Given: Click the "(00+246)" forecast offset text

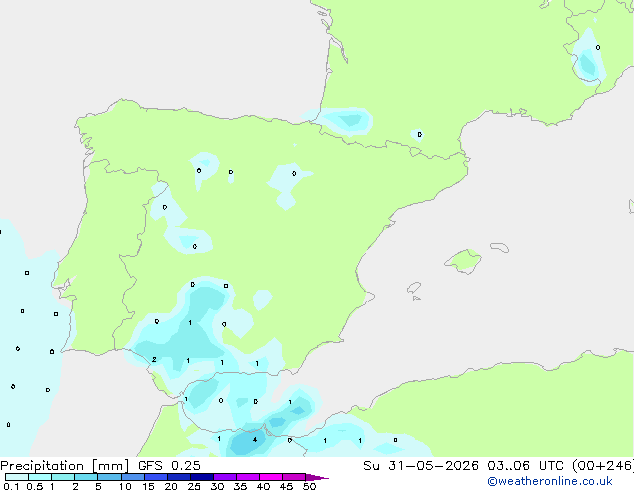Looking at the screenshot, I should [x=603, y=466].
